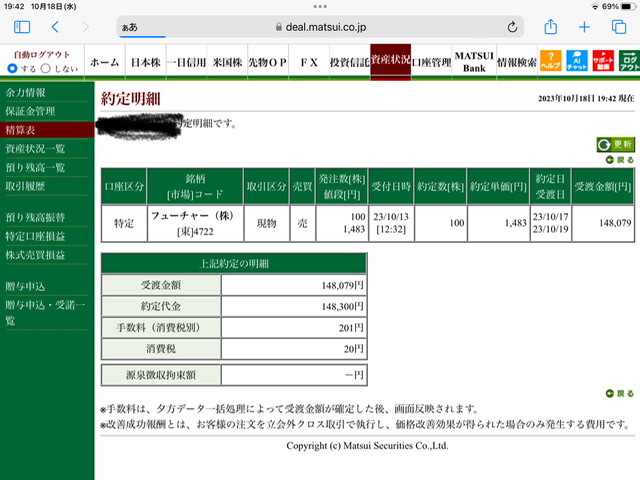Click the green logout icon

click(x=629, y=61)
